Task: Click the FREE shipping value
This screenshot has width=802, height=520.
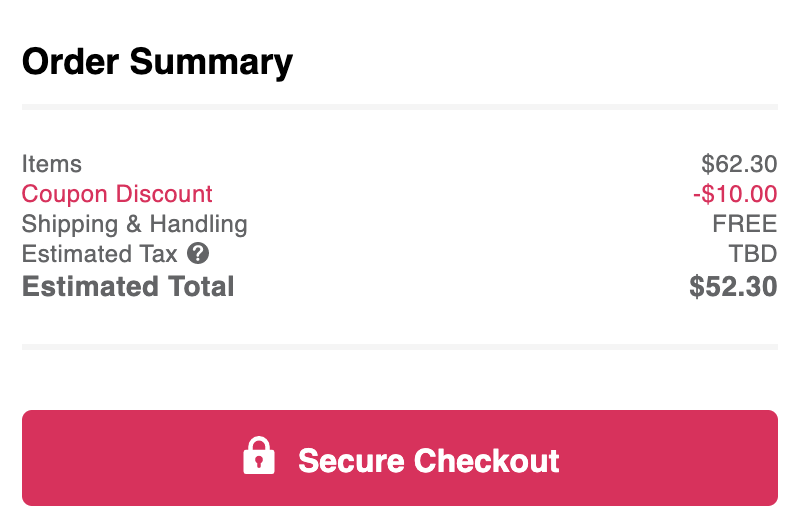Action: point(745,224)
